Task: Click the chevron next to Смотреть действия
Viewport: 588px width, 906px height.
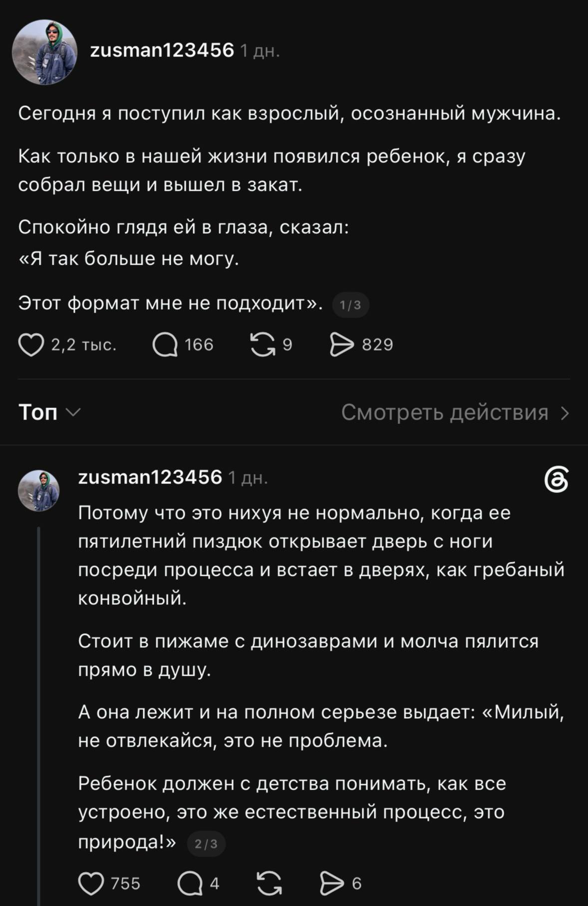Action: [x=565, y=413]
